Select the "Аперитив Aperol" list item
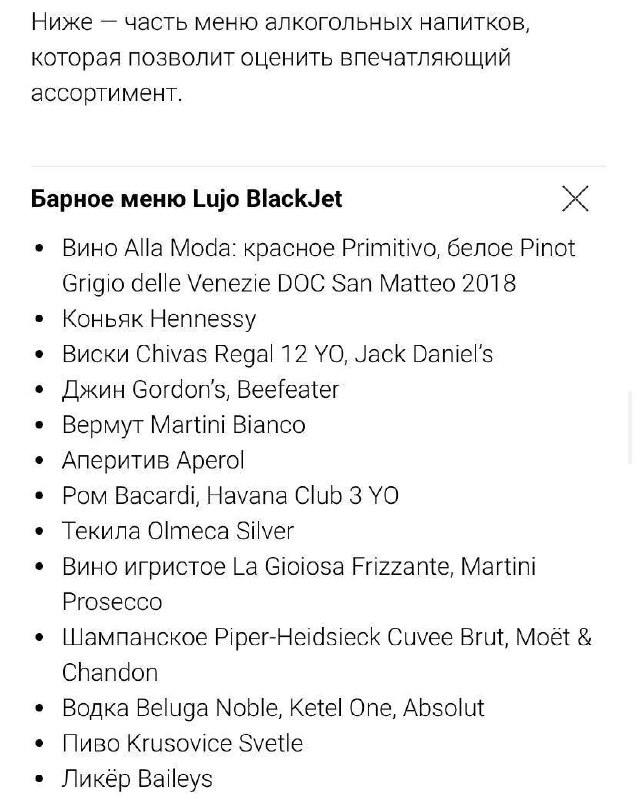The width and height of the screenshot is (637, 800). (x=153, y=460)
